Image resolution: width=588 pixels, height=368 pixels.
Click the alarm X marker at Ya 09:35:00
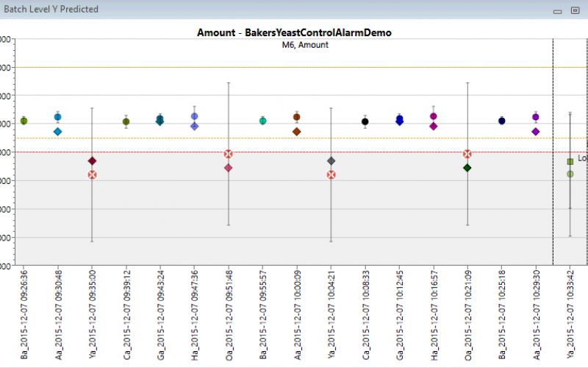click(x=93, y=175)
